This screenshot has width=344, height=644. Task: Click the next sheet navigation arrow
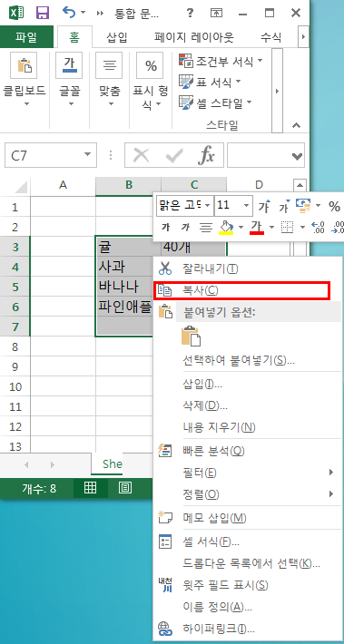pyautogui.click(x=53, y=465)
